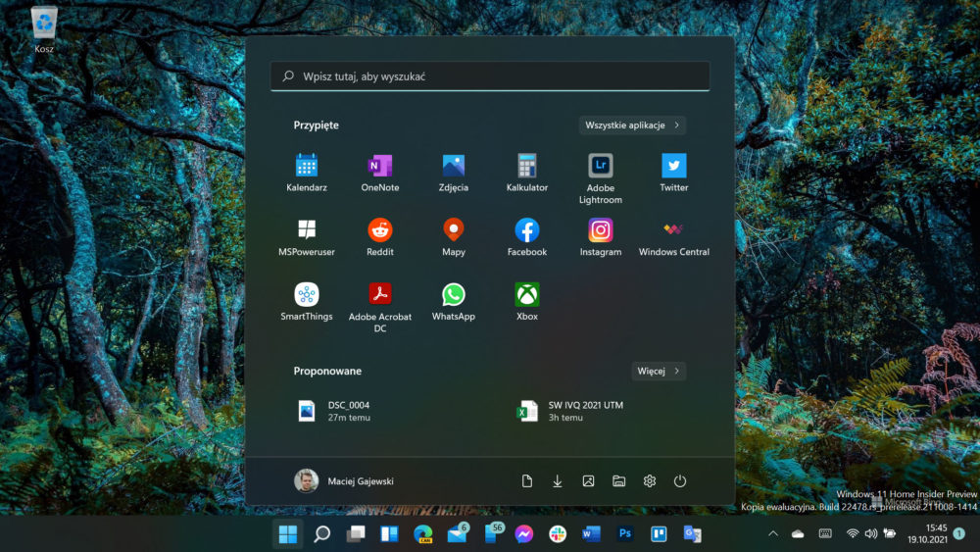Open the Mapy maps app
Image resolution: width=980 pixels, height=552 pixels.
click(453, 237)
